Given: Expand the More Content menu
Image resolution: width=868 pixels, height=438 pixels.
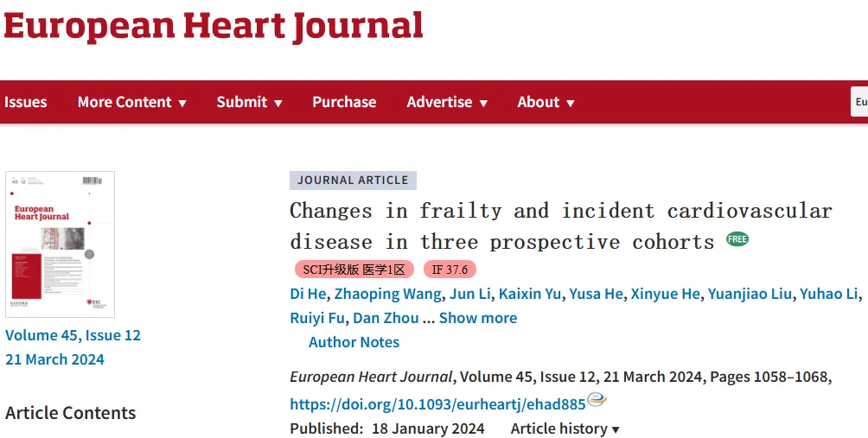Looking at the screenshot, I should point(131,102).
